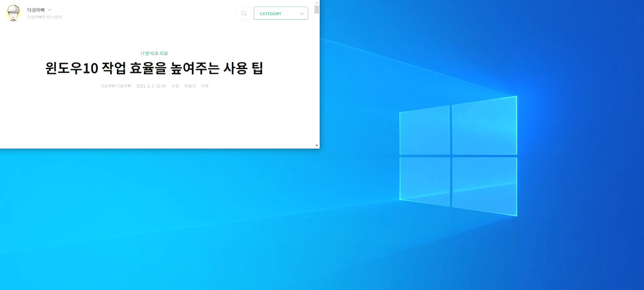The width and height of the screenshot is (644, 290).
Task: Click the blog profile avatar image
Action: [x=13, y=13]
